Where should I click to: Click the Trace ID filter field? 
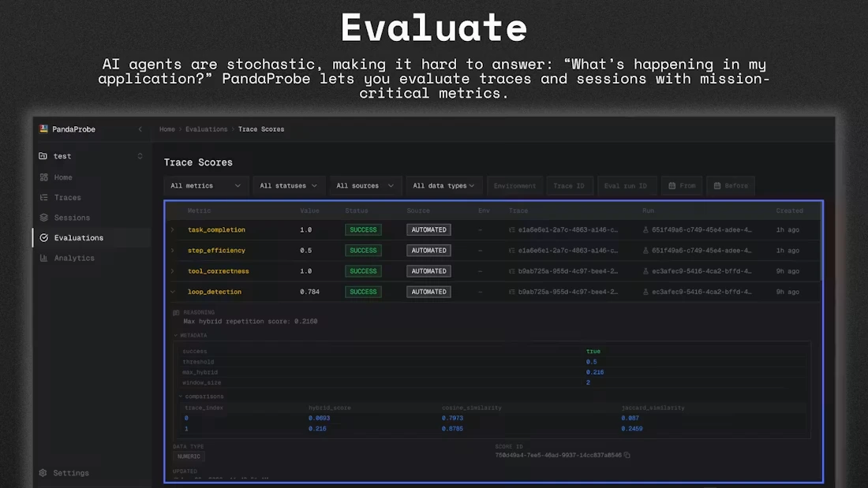point(569,186)
